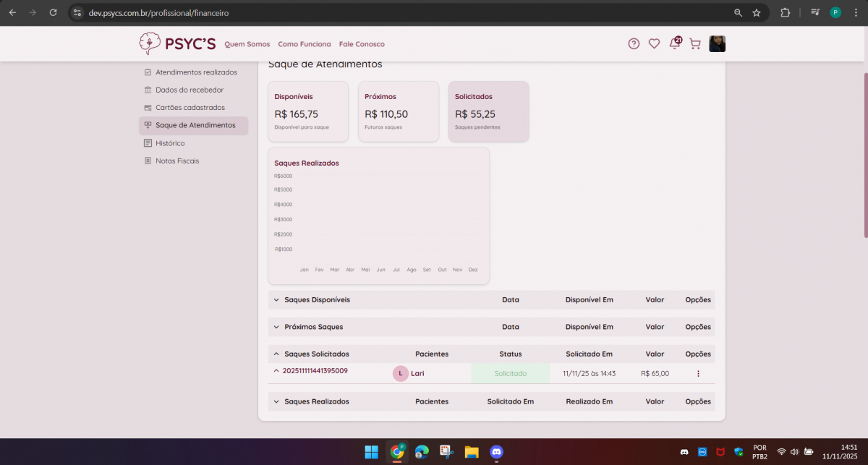Expand the Próximos Saques section
The image size is (868, 465).
(276, 327)
